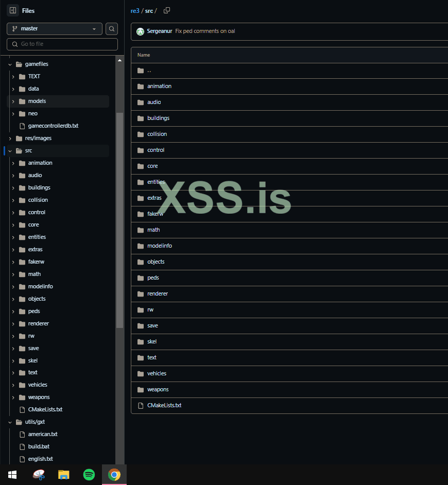This screenshot has height=485, width=448.
Task: Collapse the src folder chevron in tree
Action: point(10,151)
